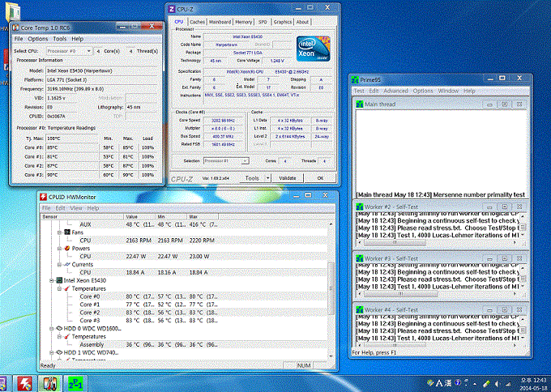551x392 pixels.
Task: Open the Graphics tab in CPU-Z
Action: [283, 22]
